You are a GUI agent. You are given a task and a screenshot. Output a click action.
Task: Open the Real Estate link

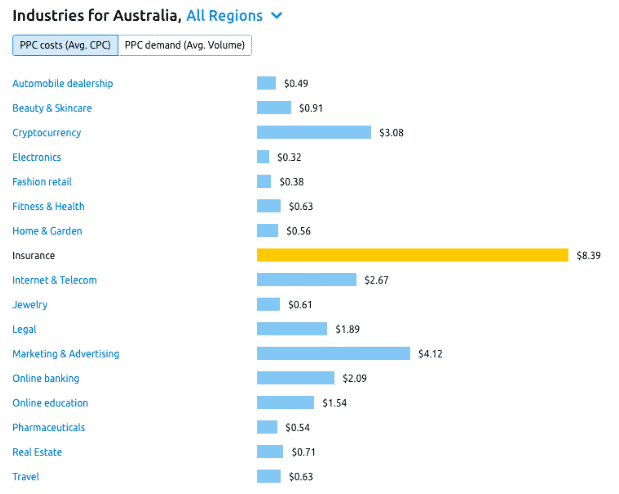point(37,452)
